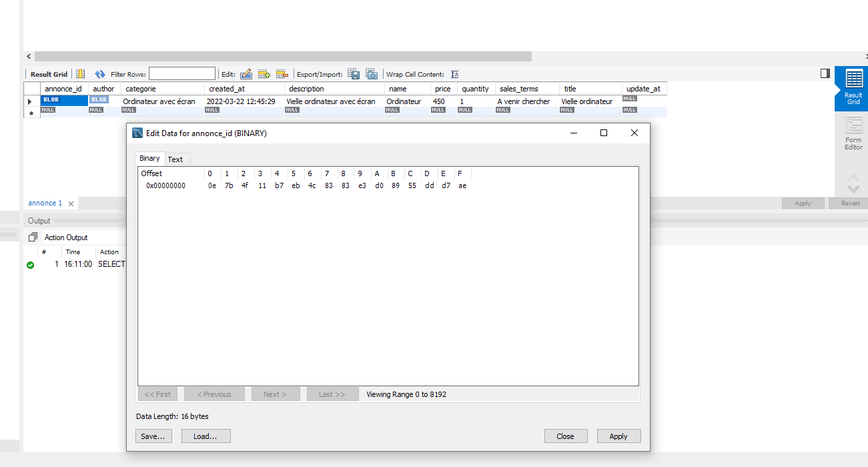Close the annonce 1 result tab
The height and width of the screenshot is (467, 868).
pos(71,203)
